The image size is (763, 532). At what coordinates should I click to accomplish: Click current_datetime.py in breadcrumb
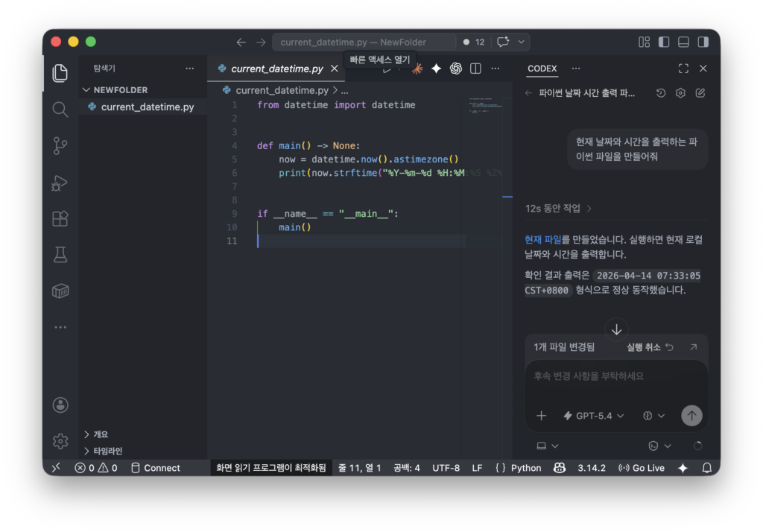coord(282,91)
